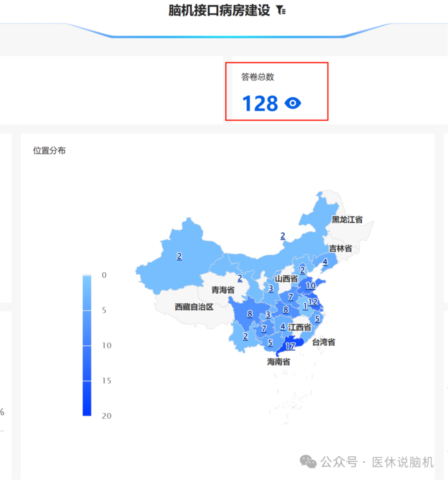448x480 pixels.
Task: Click the 1 link near Shanghai
Action: pyautogui.click(x=305, y=306)
